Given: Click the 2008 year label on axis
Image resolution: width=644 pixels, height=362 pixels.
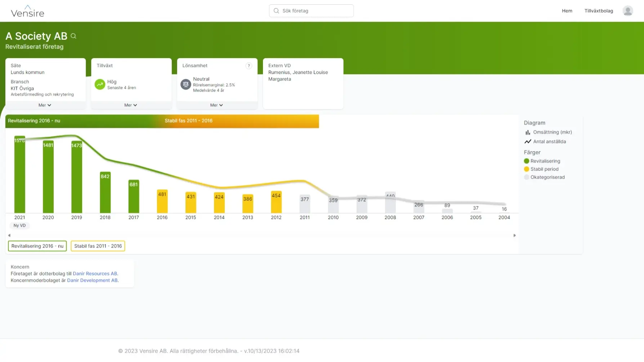Looking at the screenshot, I should pos(390,217).
